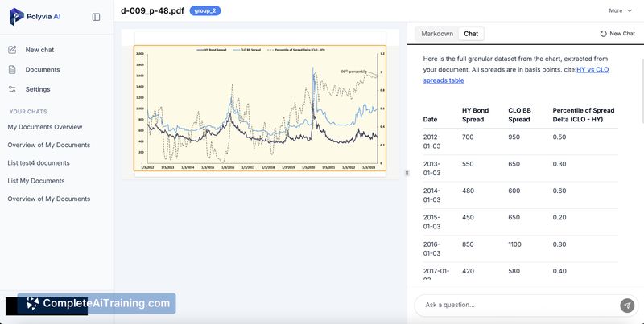The height and width of the screenshot is (324, 644).
Task: Click the Polyvia AI logo
Action: (35, 17)
